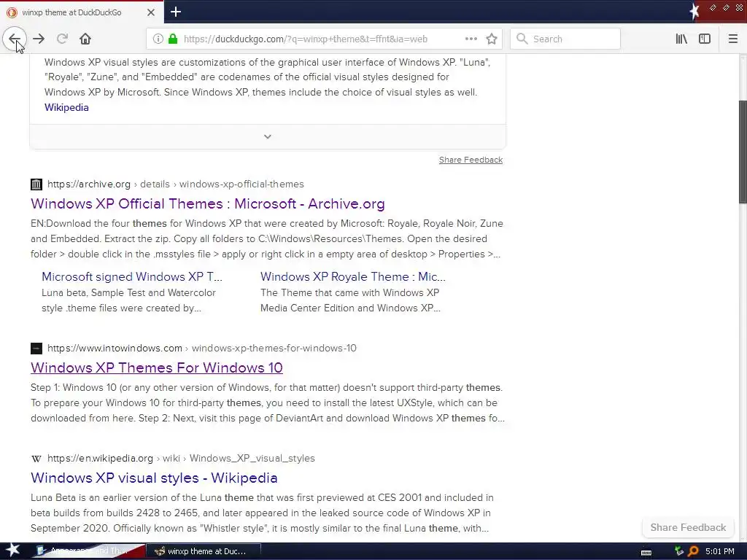Open Windows XP Themes For Windows 10 result
The height and width of the screenshot is (560, 747).
(x=157, y=367)
